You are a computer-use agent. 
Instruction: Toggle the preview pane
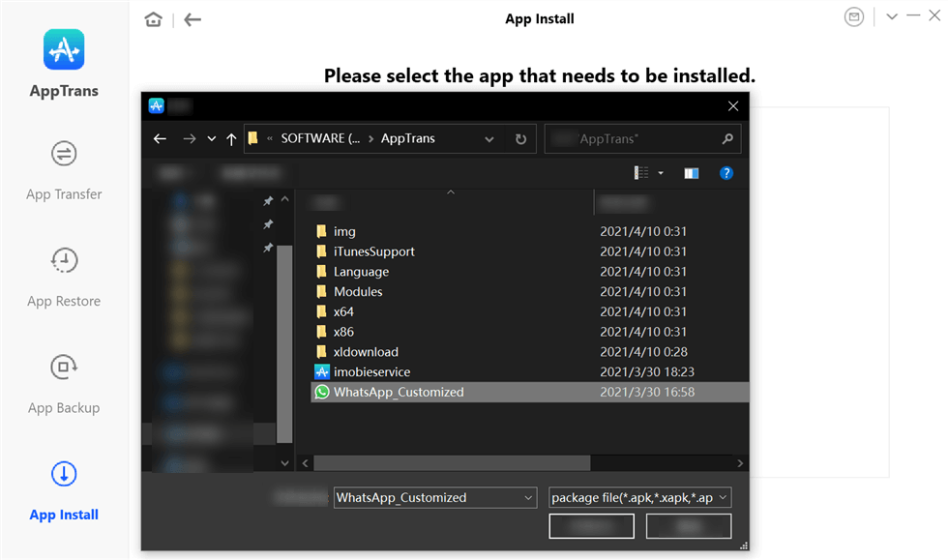691,173
